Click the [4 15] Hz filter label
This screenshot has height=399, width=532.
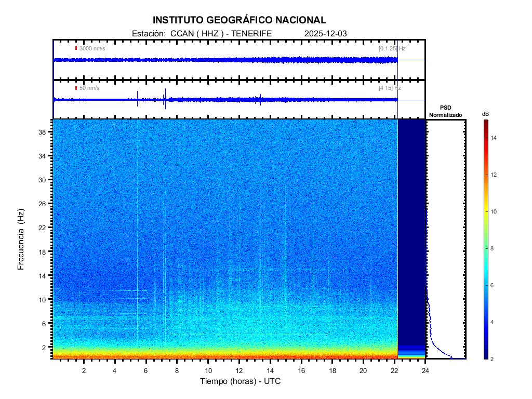tap(389, 88)
